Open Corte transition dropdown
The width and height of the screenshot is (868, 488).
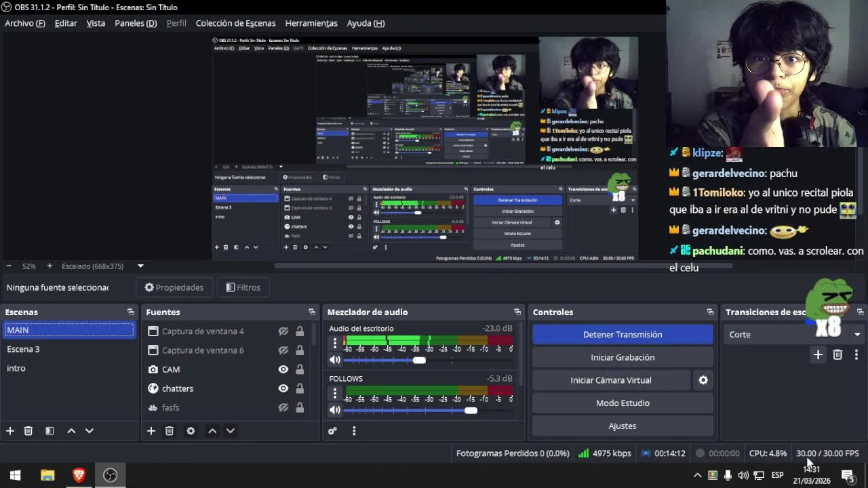794,334
